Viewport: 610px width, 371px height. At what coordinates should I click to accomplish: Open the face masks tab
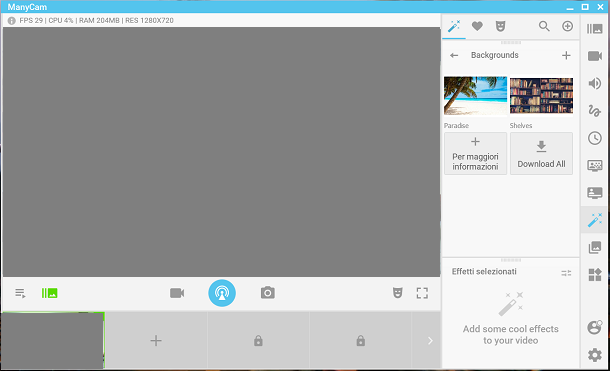(500, 26)
